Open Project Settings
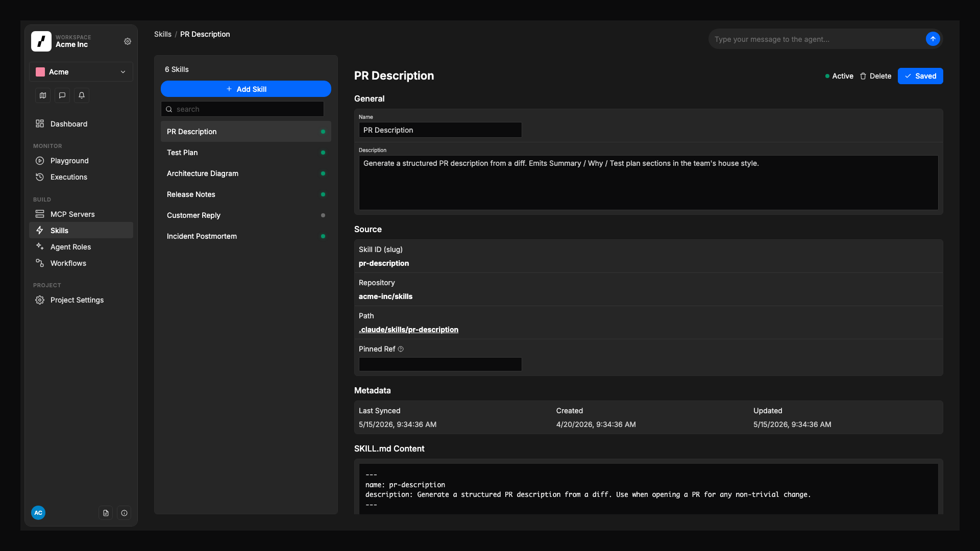 (81, 300)
